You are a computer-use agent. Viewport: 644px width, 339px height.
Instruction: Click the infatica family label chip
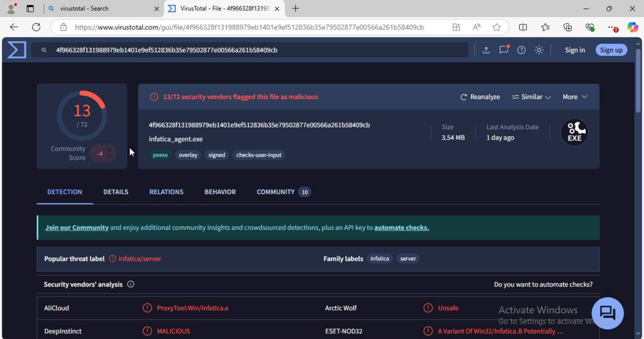click(380, 259)
